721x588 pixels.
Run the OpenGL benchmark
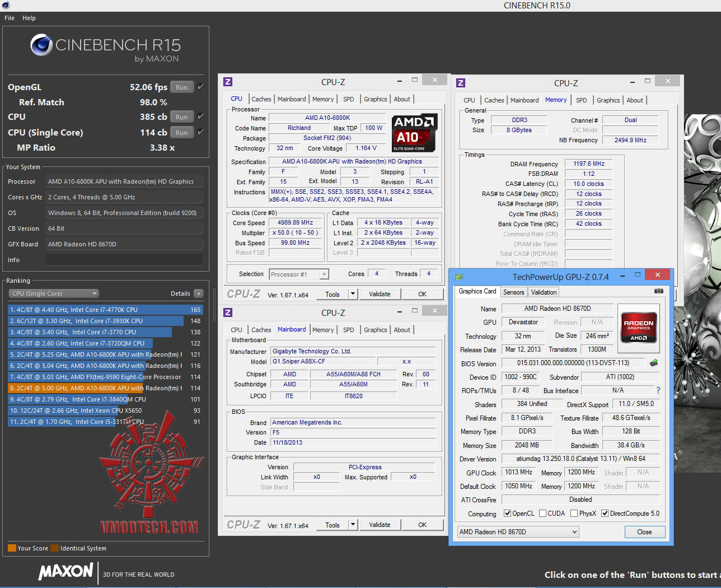(x=181, y=87)
